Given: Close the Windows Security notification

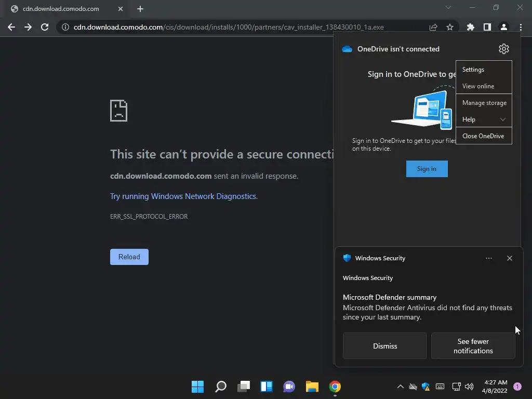Looking at the screenshot, I should tap(510, 258).
